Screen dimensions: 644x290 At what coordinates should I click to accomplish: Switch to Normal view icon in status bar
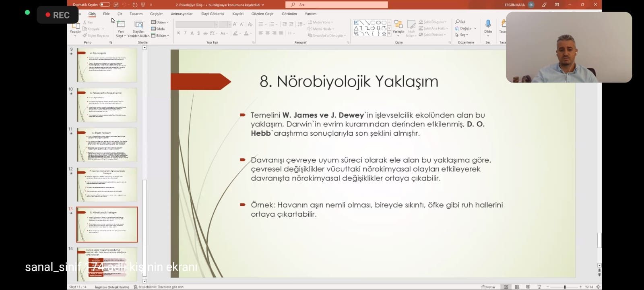click(506, 287)
